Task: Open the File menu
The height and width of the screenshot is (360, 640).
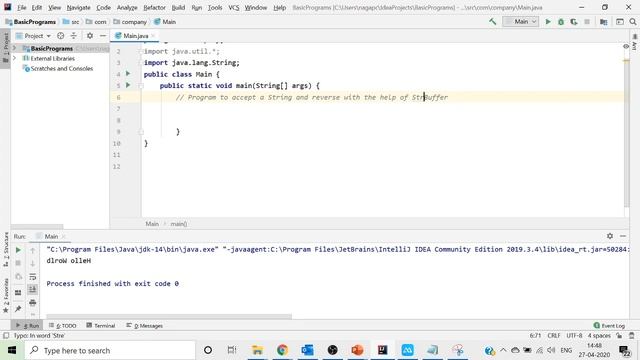Action: (21, 7)
